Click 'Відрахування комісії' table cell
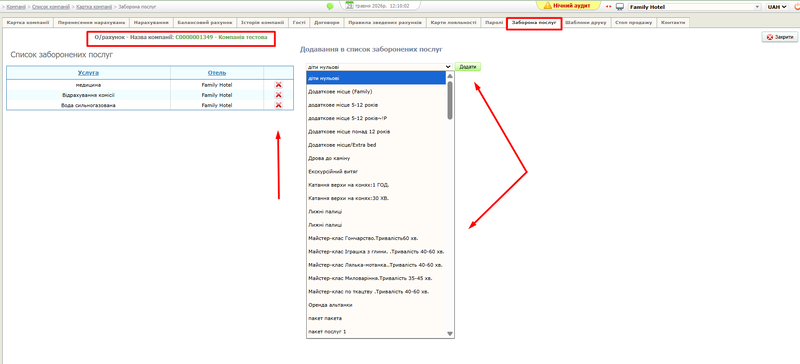Viewport: 800px width, 364px height. pyautogui.click(x=88, y=95)
